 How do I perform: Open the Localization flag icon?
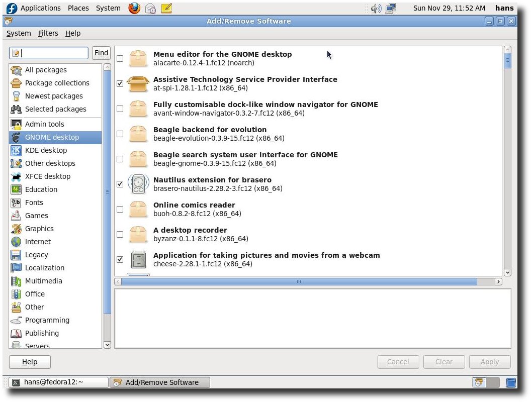tap(16, 268)
